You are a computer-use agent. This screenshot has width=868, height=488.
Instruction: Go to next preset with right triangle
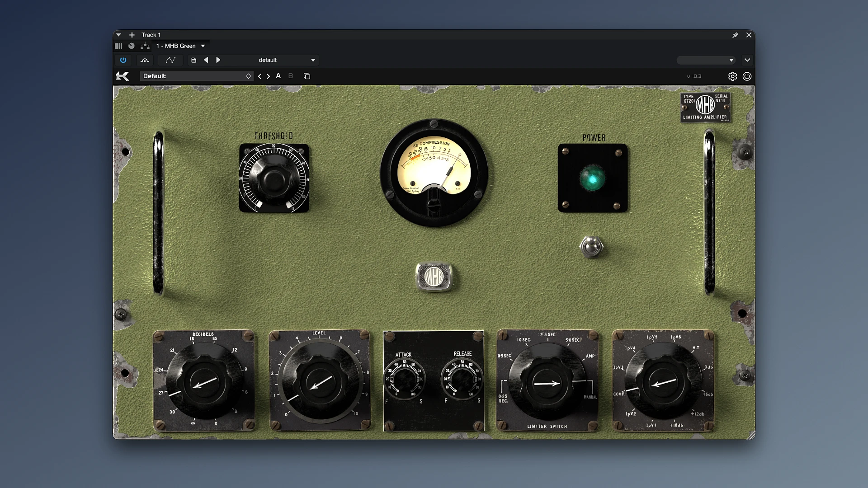[218, 60]
